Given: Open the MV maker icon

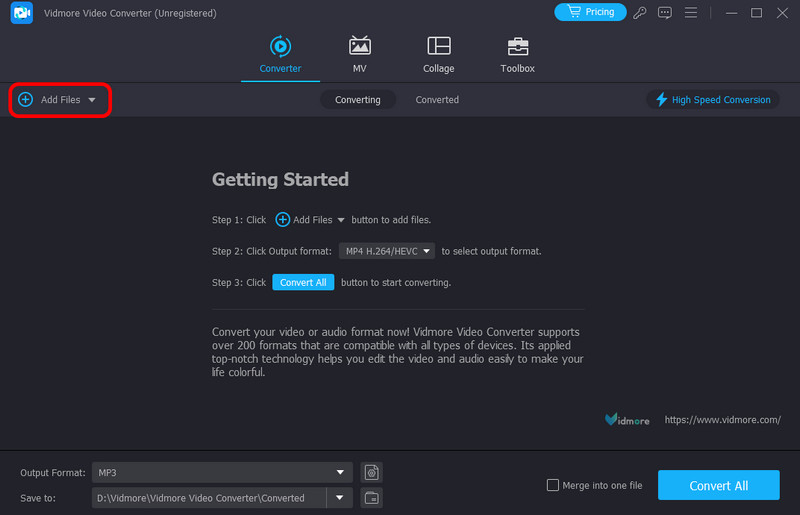Looking at the screenshot, I should (359, 47).
